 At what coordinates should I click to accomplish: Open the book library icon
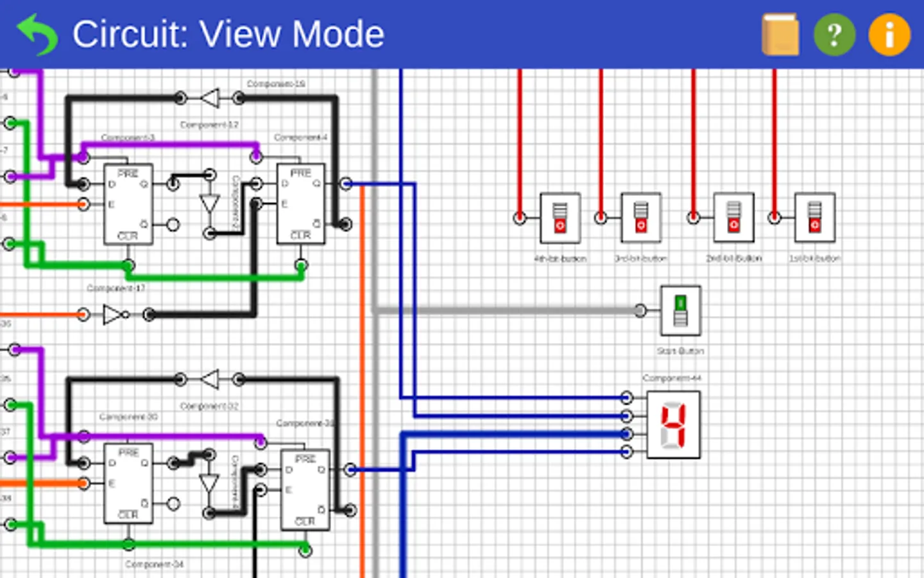780,35
